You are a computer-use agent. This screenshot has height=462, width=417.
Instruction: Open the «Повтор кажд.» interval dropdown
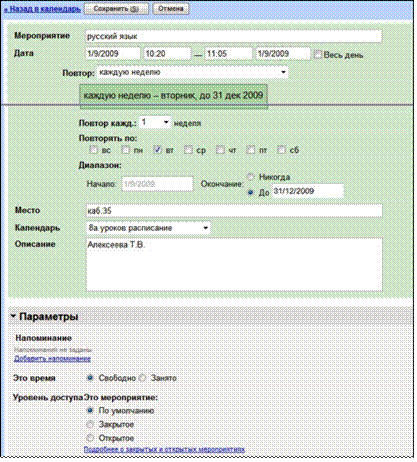(155, 123)
